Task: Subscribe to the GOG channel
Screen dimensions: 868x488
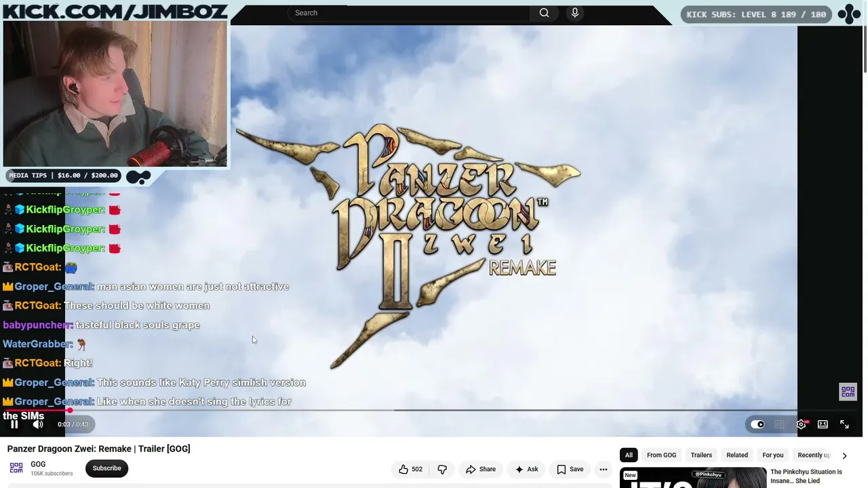Action: coord(106,468)
